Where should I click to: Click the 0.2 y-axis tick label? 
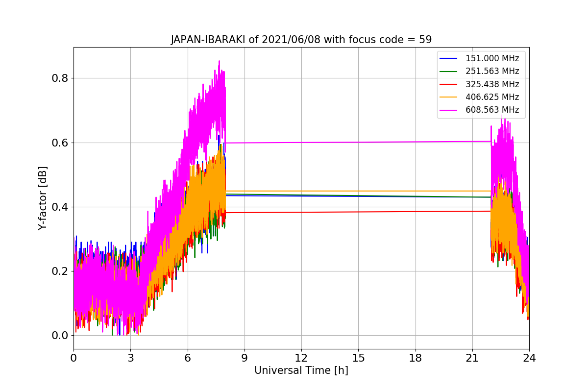pos(60,271)
